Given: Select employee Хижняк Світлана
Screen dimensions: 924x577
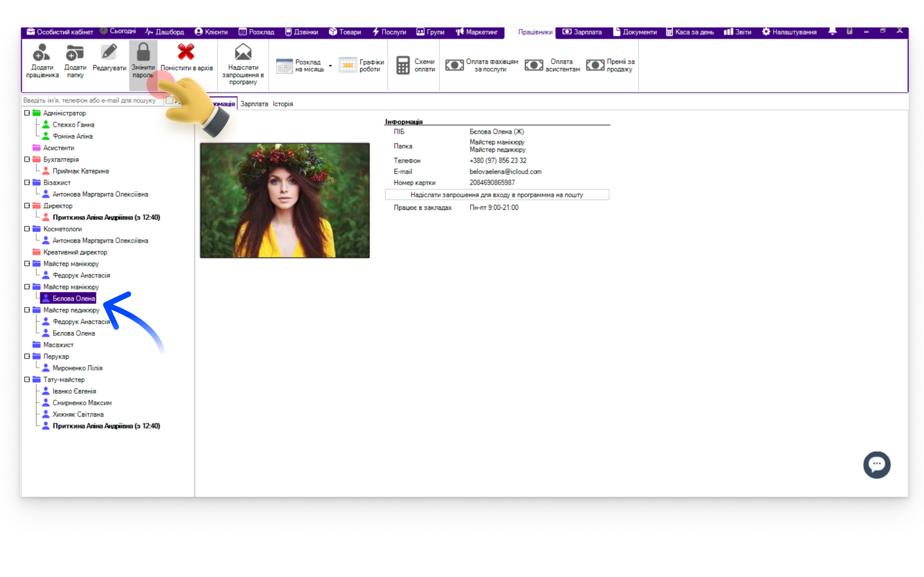Looking at the screenshot, I should point(78,414).
